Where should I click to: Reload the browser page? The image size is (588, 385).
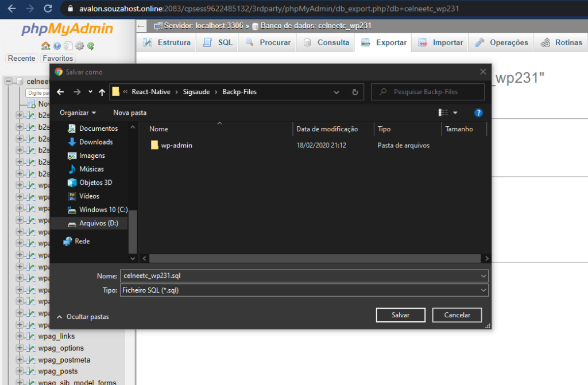[48, 9]
